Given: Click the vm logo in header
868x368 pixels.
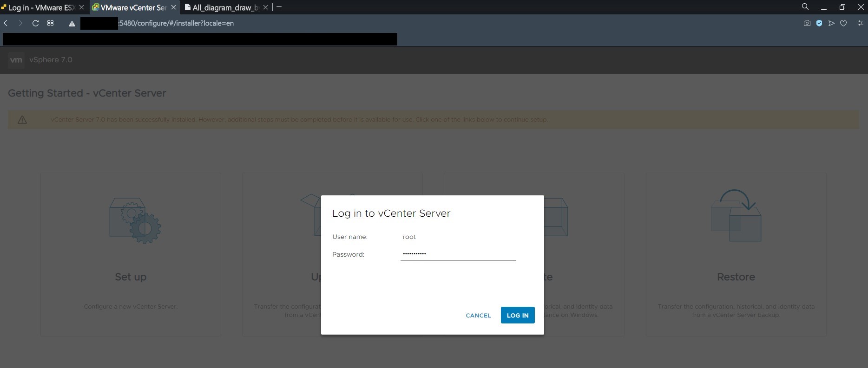Looking at the screenshot, I should (x=16, y=60).
